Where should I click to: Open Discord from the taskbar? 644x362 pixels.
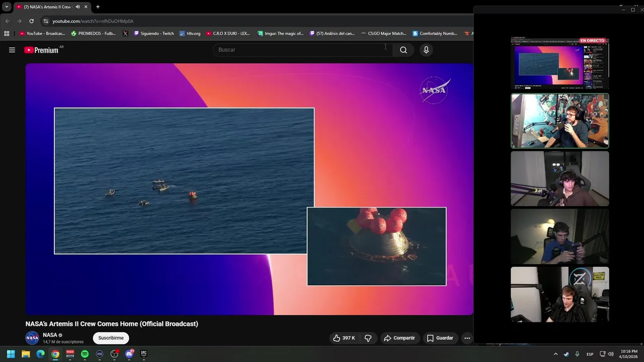point(129,354)
